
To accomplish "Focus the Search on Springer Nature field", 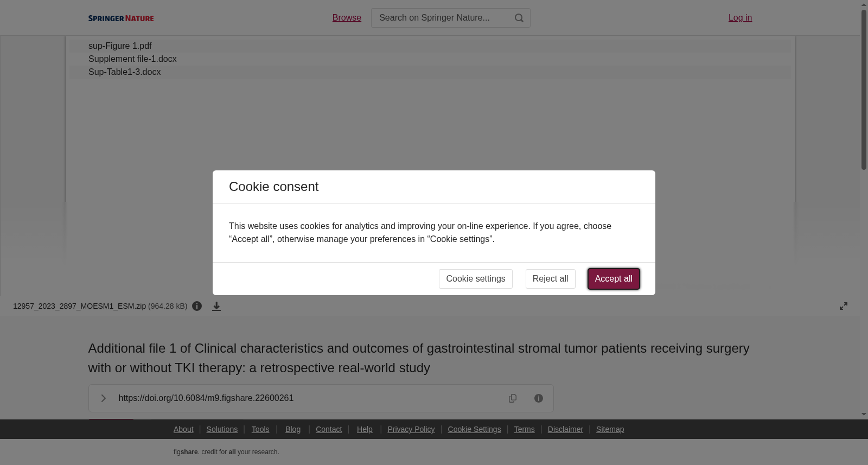I will pyautogui.click(x=442, y=18).
